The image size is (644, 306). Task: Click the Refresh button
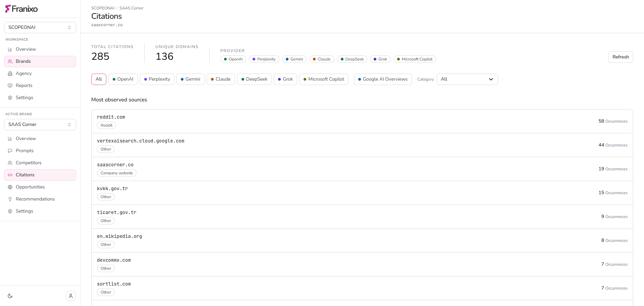click(x=621, y=57)
